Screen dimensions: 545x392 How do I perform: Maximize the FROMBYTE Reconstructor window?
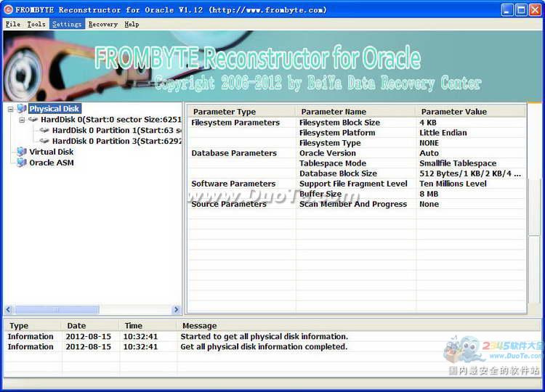521,9
